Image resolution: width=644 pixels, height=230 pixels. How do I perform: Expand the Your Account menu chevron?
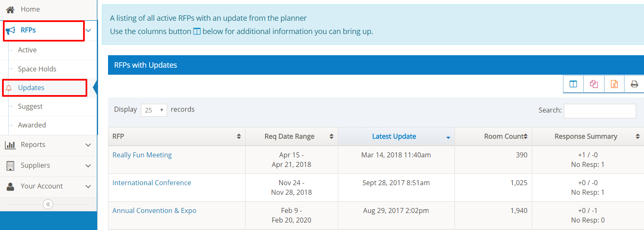[88, 186]
